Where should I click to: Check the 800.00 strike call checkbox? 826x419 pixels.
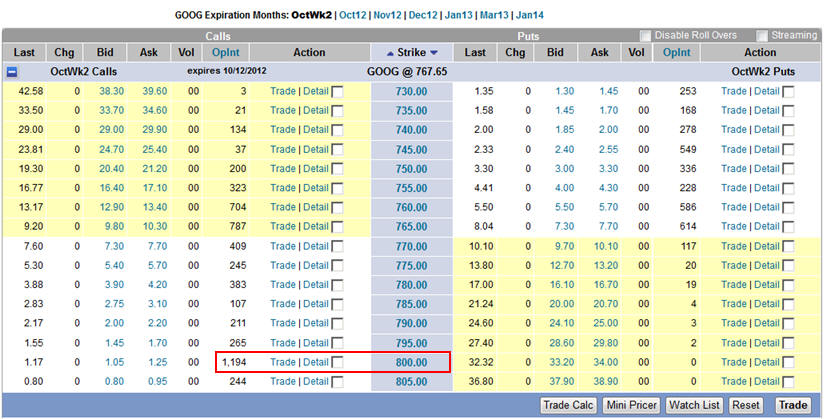tap(337, 362)
